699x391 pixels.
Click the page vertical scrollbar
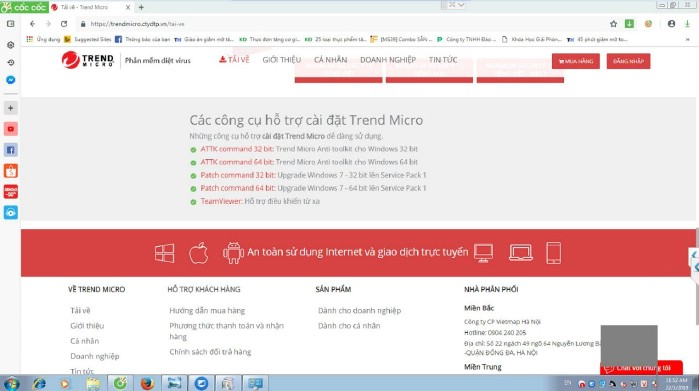[x=696, y=276]
